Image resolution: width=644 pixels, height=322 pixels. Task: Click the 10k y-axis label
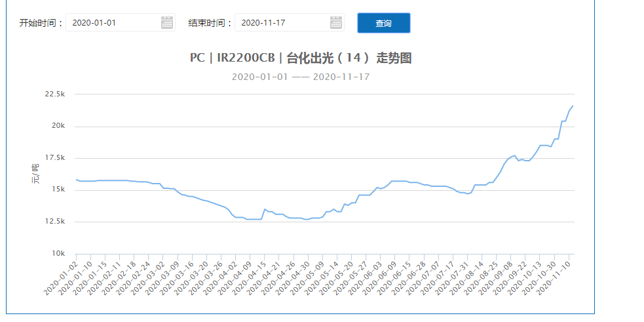58,254
